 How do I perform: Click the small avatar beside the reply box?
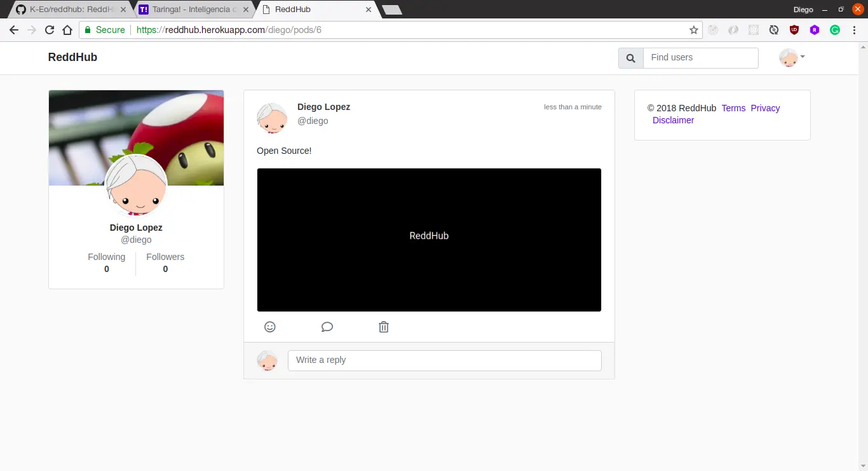(x=268, y=360)
